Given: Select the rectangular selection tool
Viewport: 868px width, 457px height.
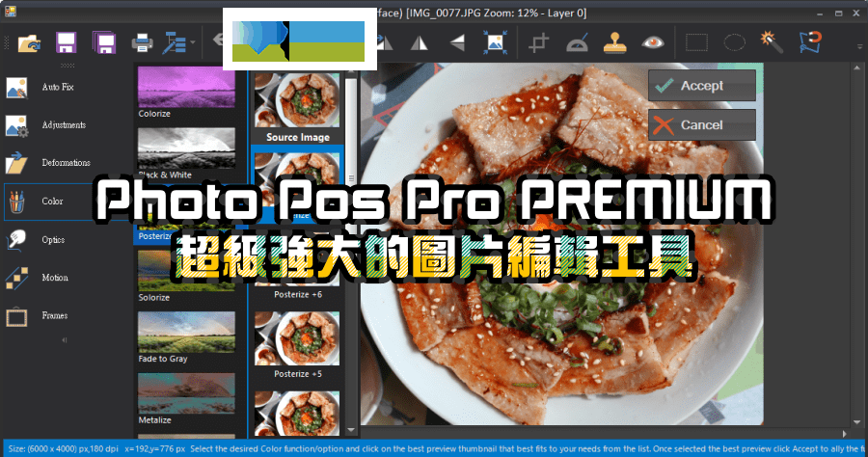Looking at the screenshot, I should coord(696,42).
